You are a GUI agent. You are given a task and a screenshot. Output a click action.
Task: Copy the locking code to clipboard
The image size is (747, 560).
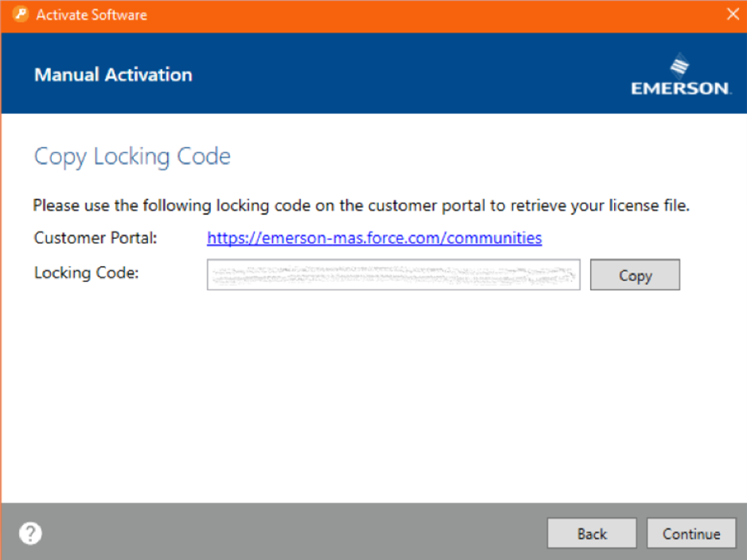pos(635,275)
